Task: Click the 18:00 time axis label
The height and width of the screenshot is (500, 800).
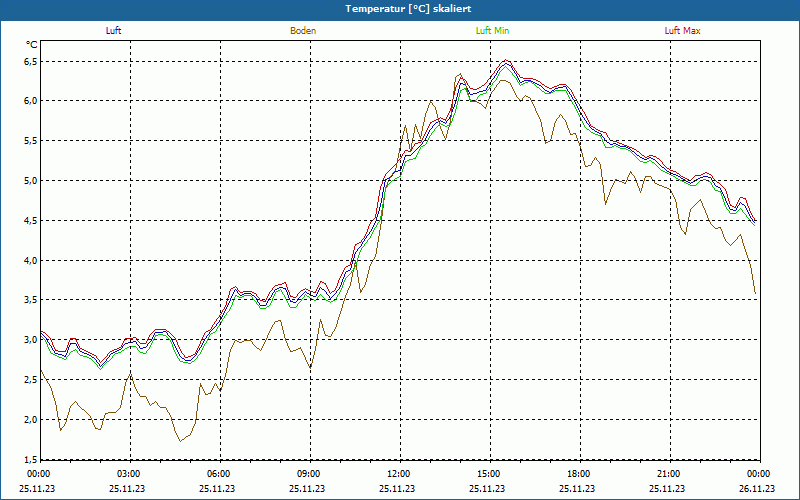Action: pyautogui.click(x=578, y=474)
